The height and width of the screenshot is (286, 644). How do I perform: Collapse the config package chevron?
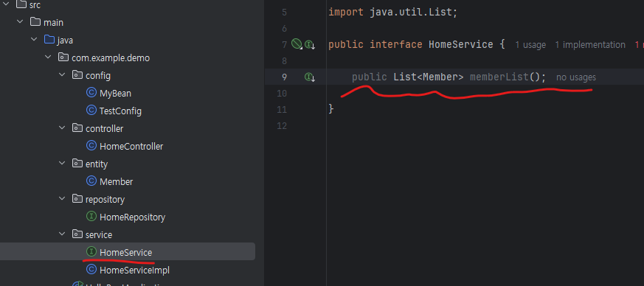point(62,74)
